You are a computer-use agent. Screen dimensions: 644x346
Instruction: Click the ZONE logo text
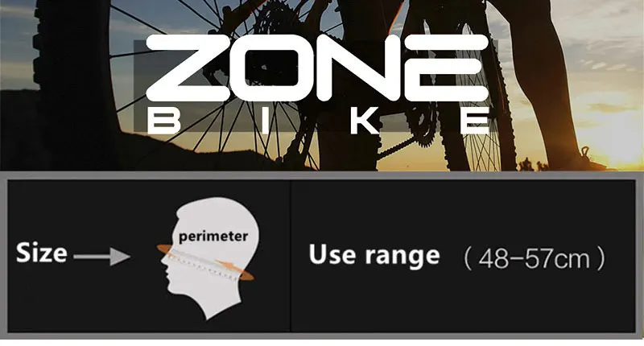tap(317, 68)
